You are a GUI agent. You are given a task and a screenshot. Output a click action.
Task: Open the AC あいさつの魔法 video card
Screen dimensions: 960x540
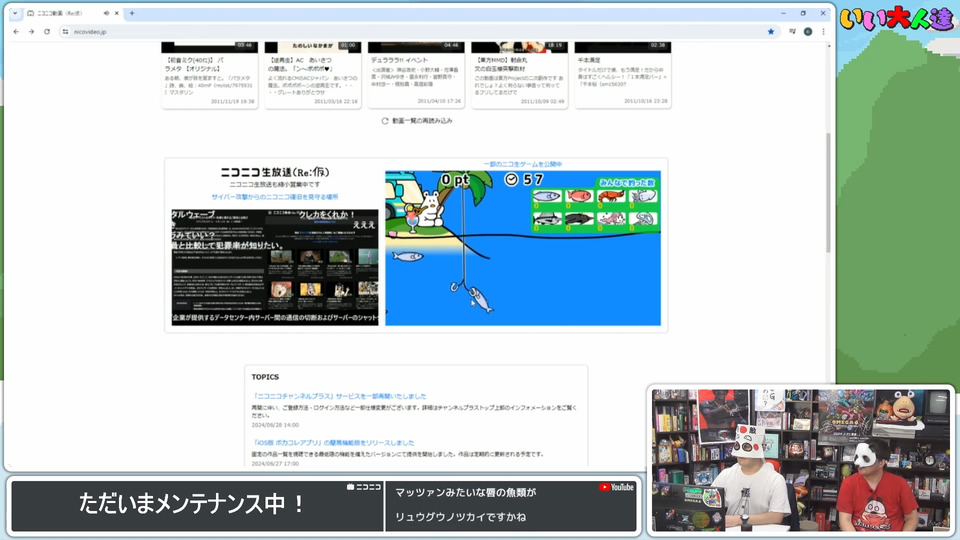[313, 75]
